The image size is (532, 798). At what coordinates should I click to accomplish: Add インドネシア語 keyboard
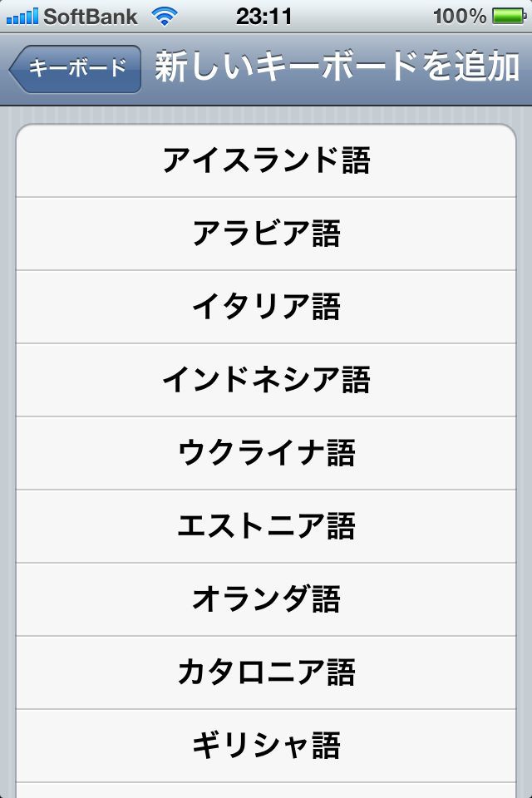tap(266, 380)
